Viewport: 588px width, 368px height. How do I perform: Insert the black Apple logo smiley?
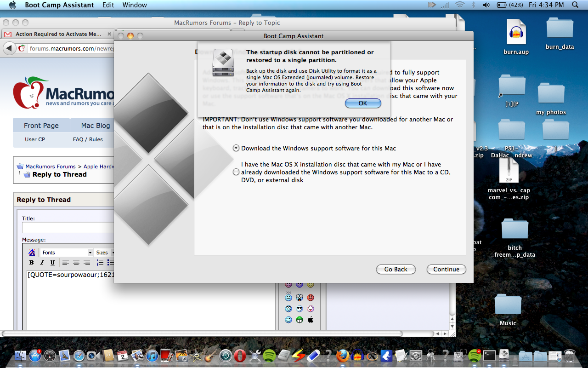(311, 320)
